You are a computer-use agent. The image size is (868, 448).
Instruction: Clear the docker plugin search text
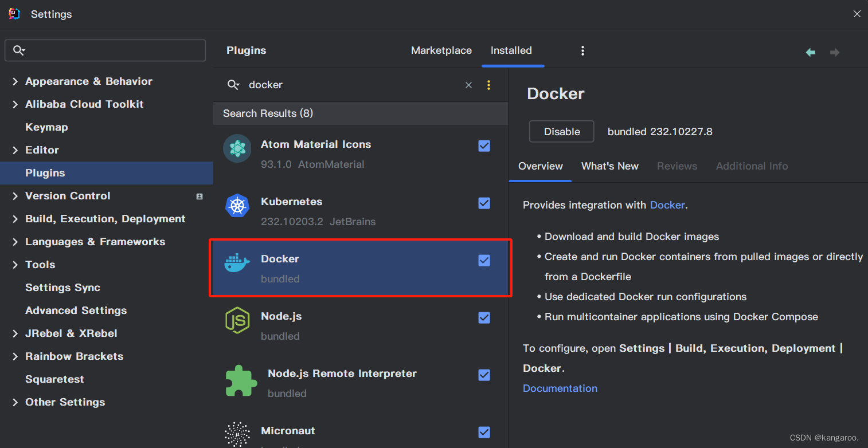point(468,85)
